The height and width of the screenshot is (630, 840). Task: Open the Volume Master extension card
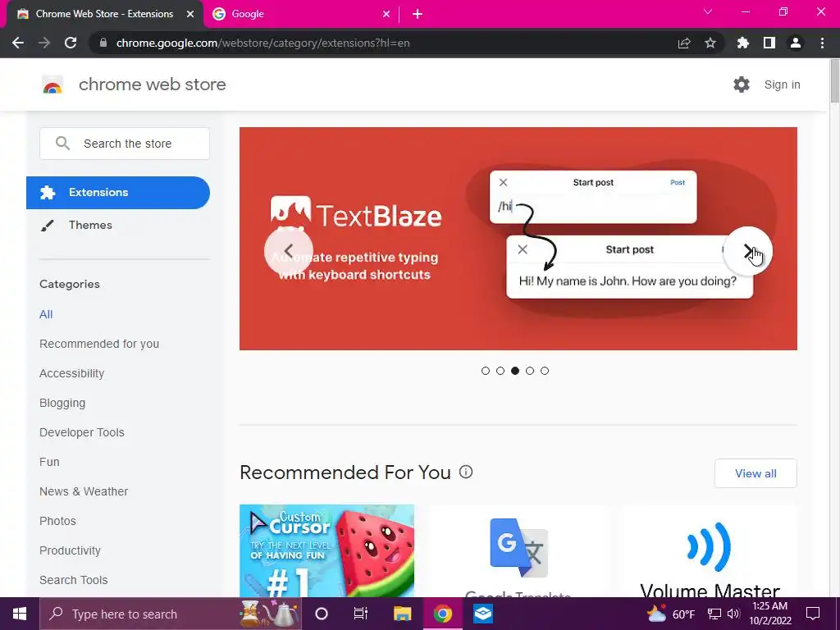[x=710, y=551]
